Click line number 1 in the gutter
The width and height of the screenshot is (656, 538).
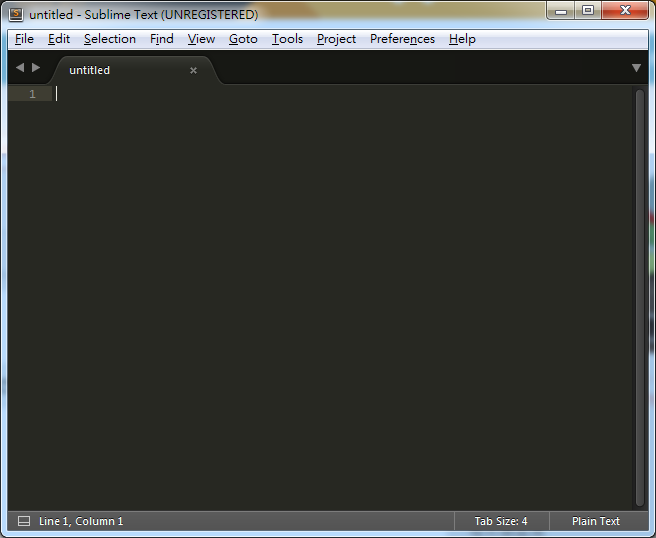coord(32,94)
